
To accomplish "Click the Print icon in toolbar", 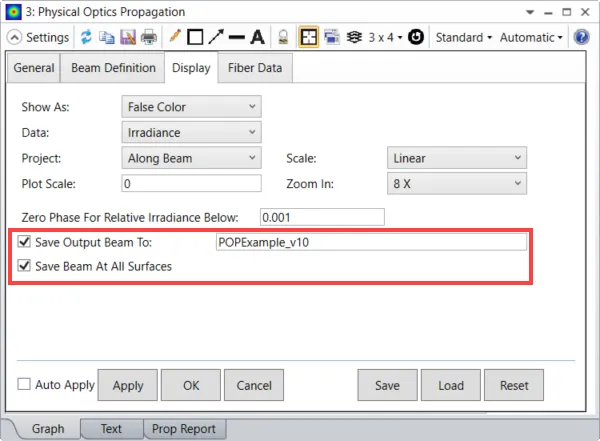I will 149,37.
